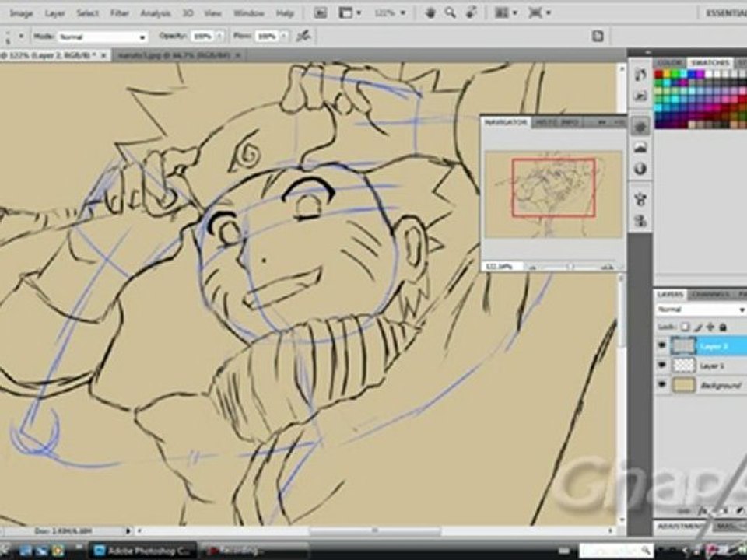
Task: Toggle the Brushes panel icon in options bar
Action: coord(598,37)
